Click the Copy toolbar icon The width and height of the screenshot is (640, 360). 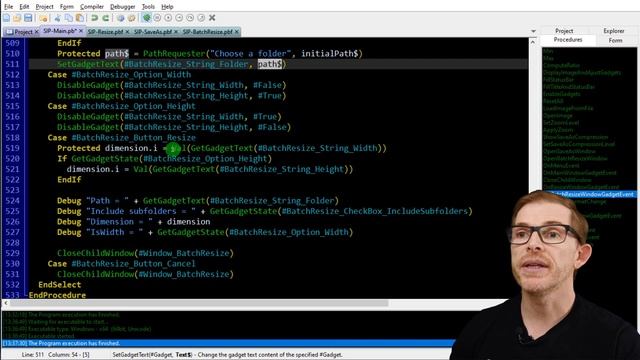click(x=69, y=18)
